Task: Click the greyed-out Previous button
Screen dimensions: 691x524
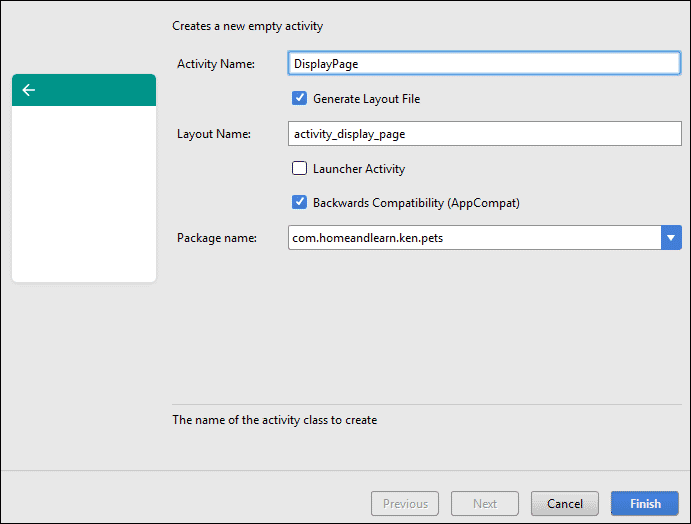Action: (x=405, y=504)
